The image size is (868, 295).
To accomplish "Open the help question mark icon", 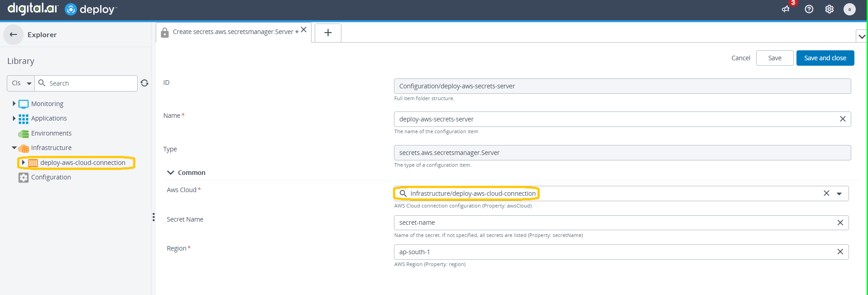I will (809, 9).
